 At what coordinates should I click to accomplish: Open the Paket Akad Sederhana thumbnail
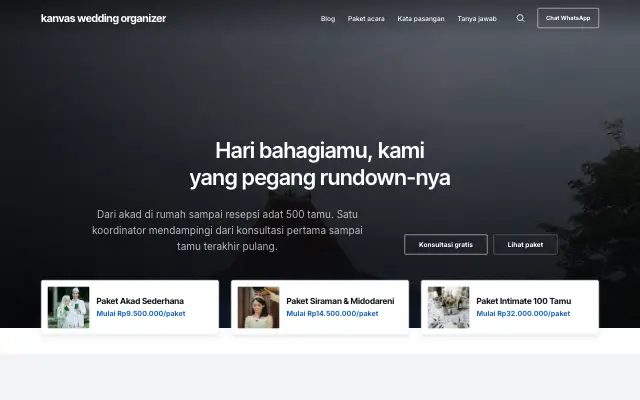tap(69, 307)
